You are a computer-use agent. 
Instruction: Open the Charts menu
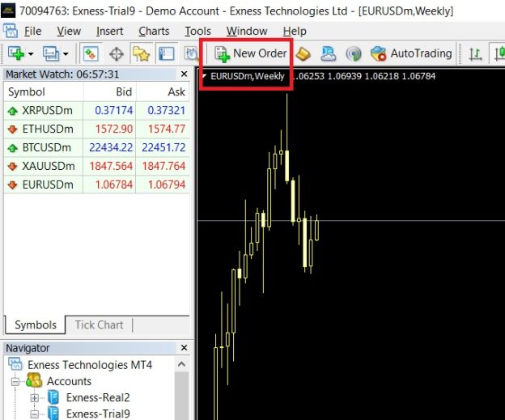pos(154,32)
